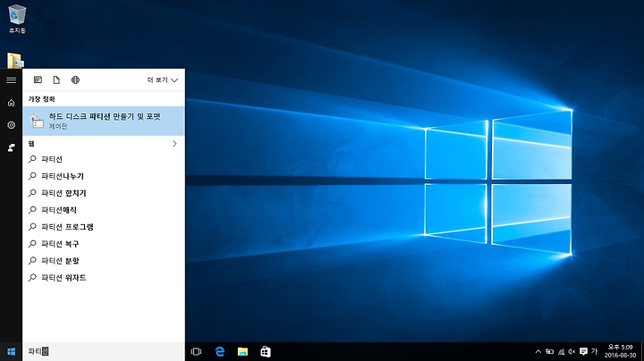
Task: Filter results by documents icon
Action: [x=56, y=80]
